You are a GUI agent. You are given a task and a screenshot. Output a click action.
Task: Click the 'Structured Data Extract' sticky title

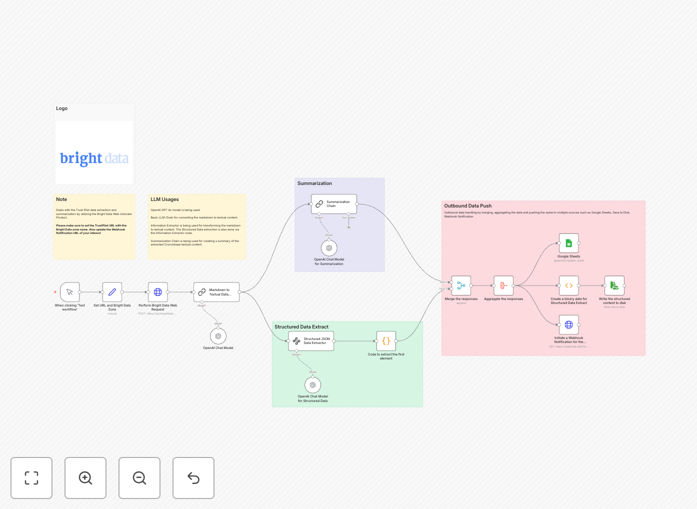pos(301,327)
